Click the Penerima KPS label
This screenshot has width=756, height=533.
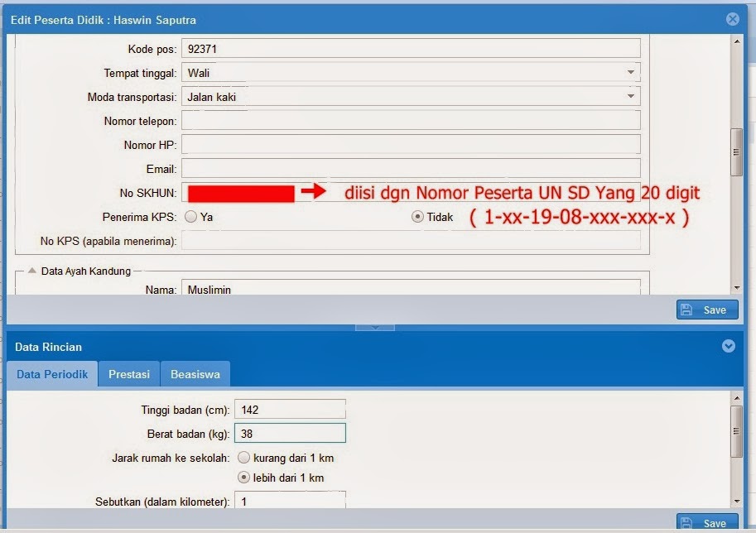pyautogui.click(x=139, y=217)
